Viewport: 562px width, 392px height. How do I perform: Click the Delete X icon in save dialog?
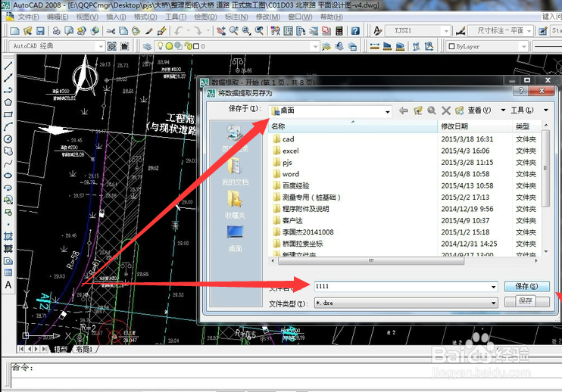coord(446,110)
